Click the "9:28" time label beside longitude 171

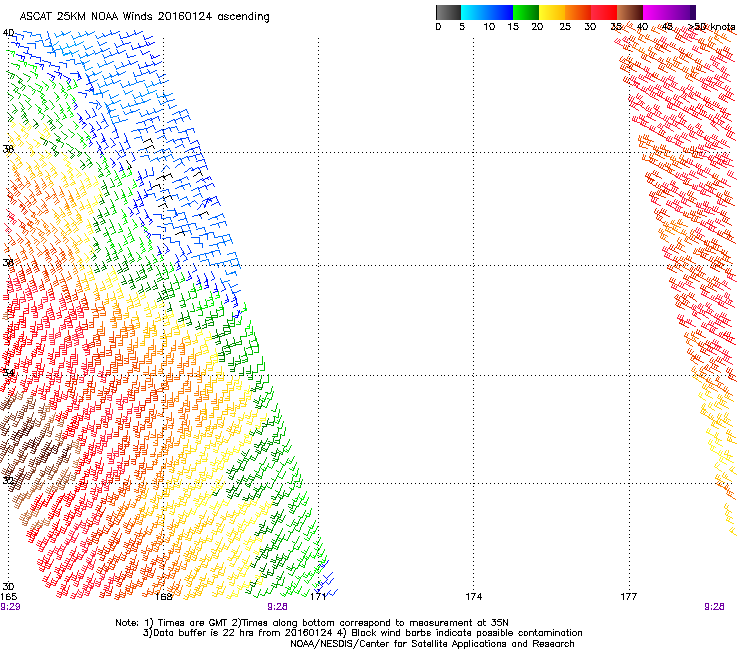pyautogui.click(x=278, y=607)
